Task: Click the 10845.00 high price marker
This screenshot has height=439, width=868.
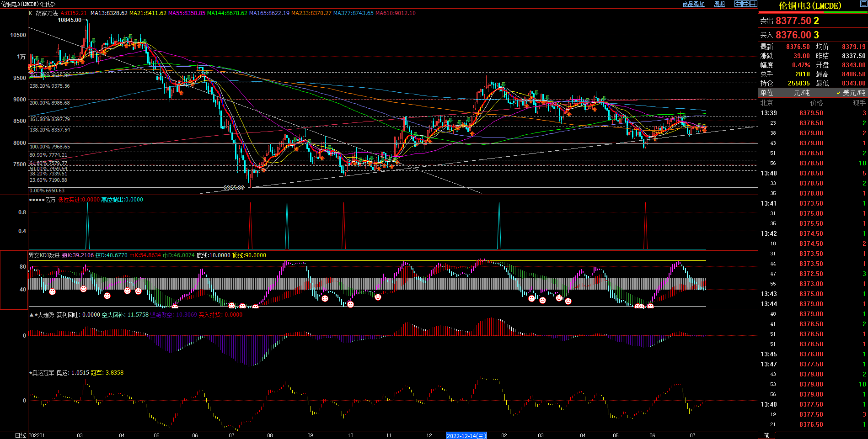Action: pos(70,20)
